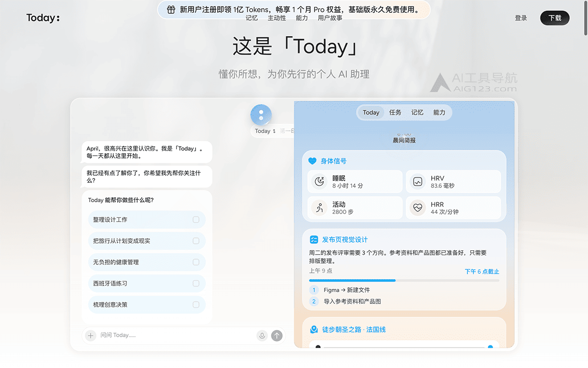
Task: Check the 整理设计工作 checkbox
Action: coord(196,219)
